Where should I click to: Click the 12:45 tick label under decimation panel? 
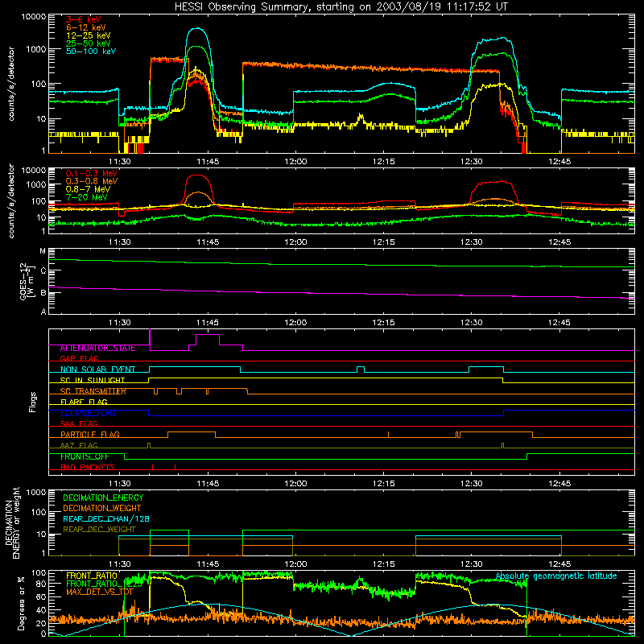pyautogui.click(x=559, y=564)
